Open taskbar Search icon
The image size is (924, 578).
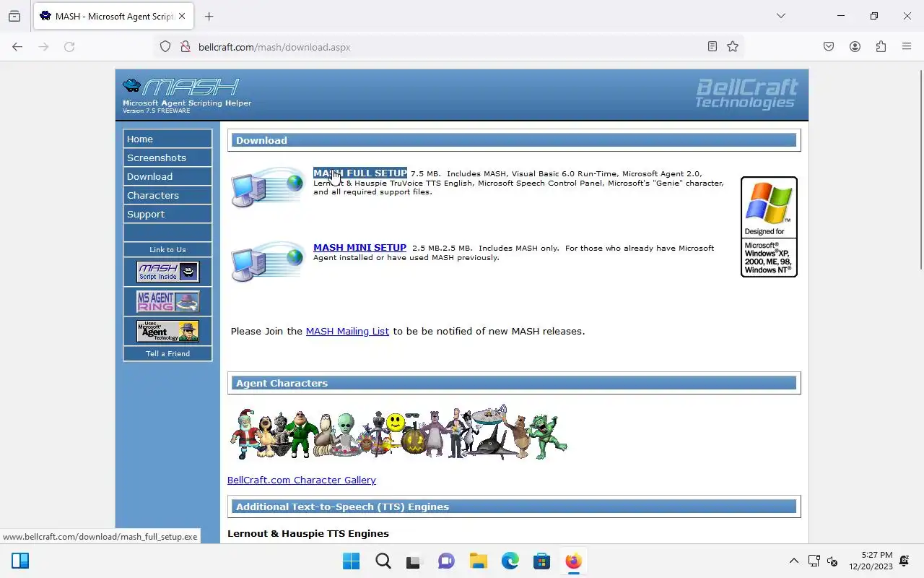pyautogui.click(x=383, y=561)
